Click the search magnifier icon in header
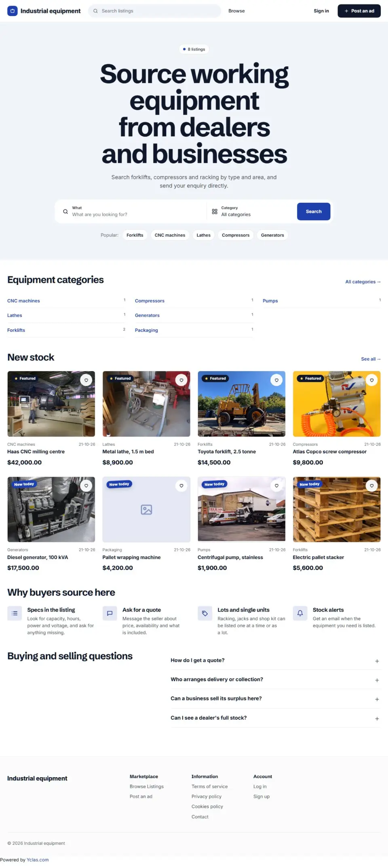 coord(96,11)
